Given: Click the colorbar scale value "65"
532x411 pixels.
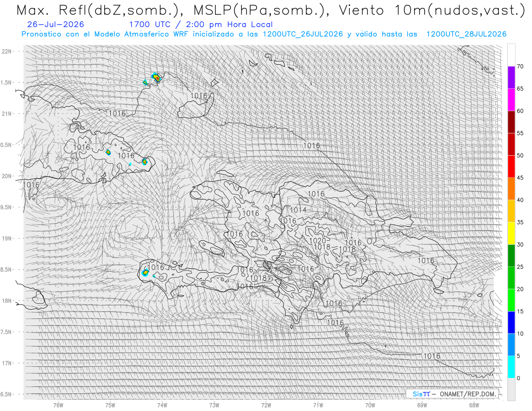Looking at the screenshot, I should [x=520, y=89].
